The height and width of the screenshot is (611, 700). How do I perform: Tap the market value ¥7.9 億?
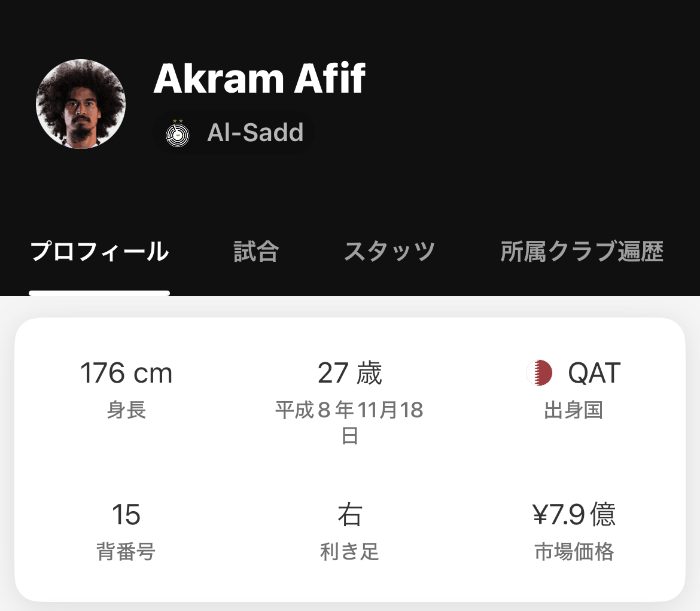(574, 514)
